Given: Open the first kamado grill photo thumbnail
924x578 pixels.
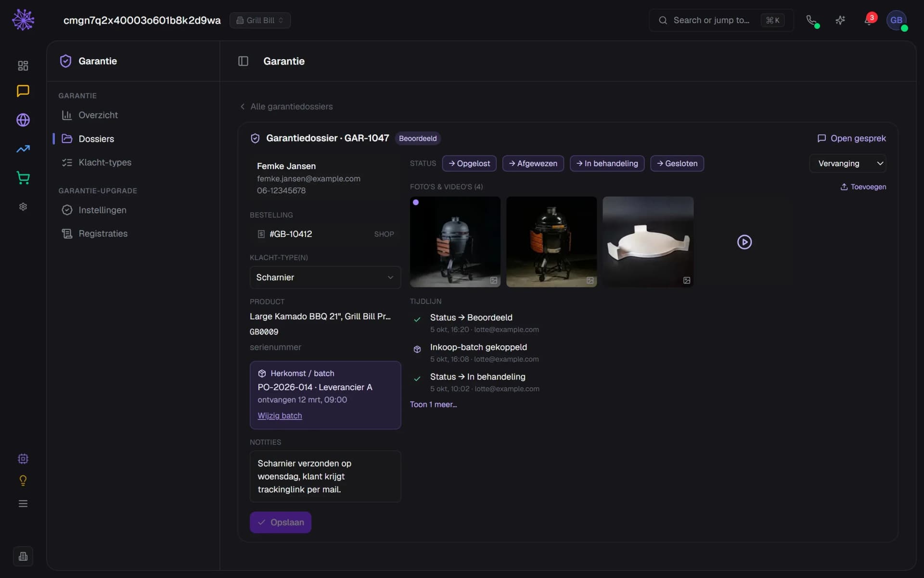Looking at the screenshot, I should coord(455,242).
